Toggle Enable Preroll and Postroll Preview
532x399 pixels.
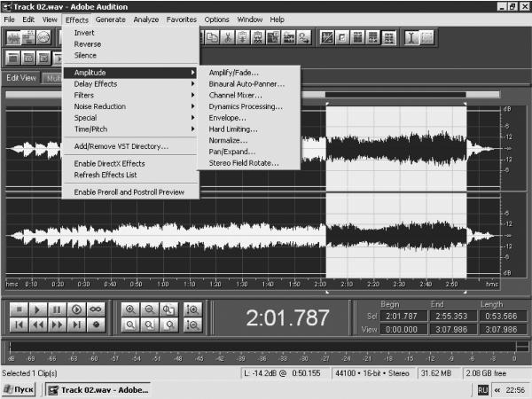[129, 192]
